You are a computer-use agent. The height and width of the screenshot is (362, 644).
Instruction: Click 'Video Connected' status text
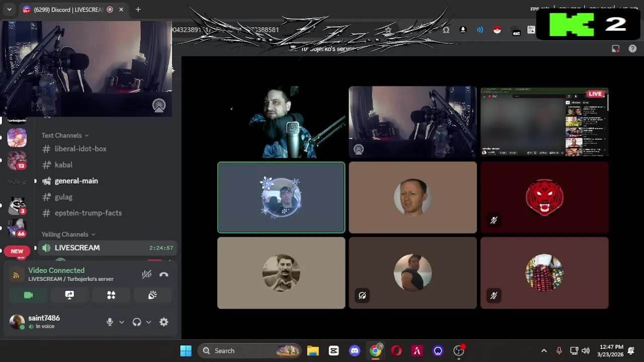tap(56, 270)
